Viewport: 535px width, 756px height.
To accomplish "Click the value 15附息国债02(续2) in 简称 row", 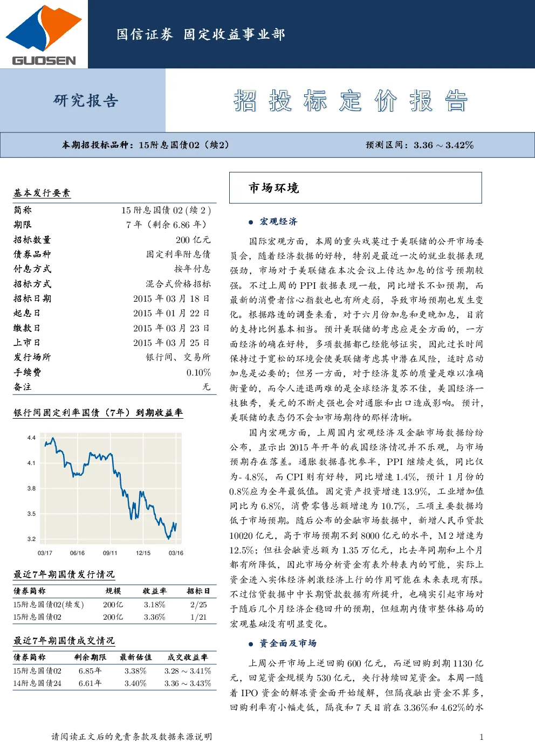I will point(166,210).
